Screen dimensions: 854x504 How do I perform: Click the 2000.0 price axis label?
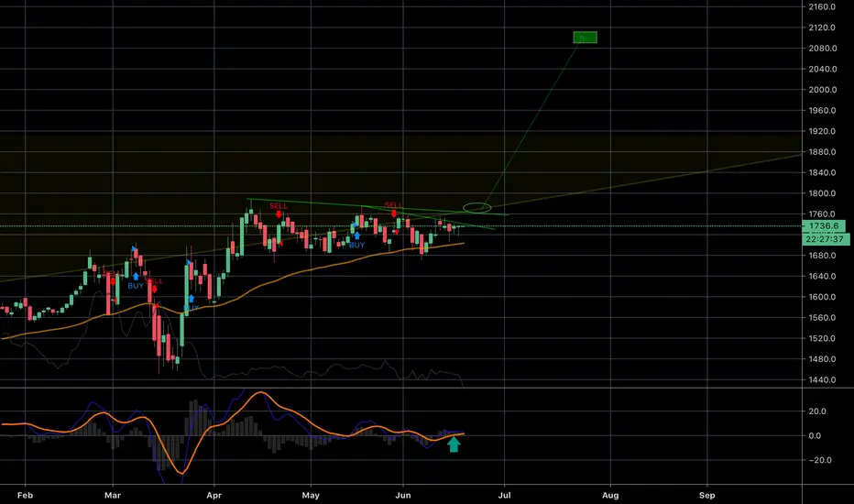(x=823, y=90)
